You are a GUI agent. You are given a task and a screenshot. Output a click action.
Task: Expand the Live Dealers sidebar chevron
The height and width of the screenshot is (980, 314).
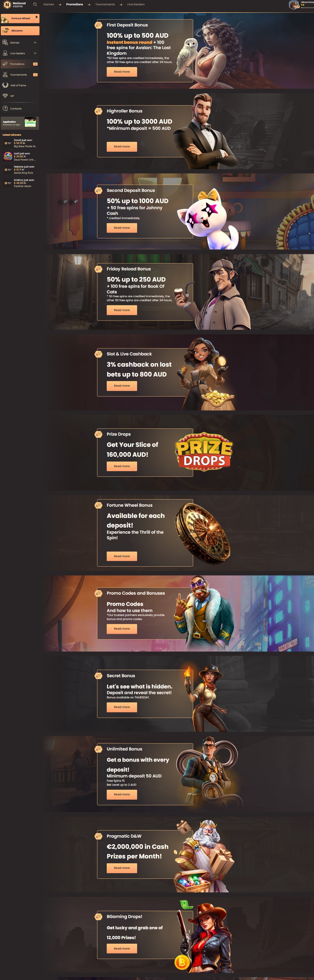pyautogui.click(x=35, y=53)
